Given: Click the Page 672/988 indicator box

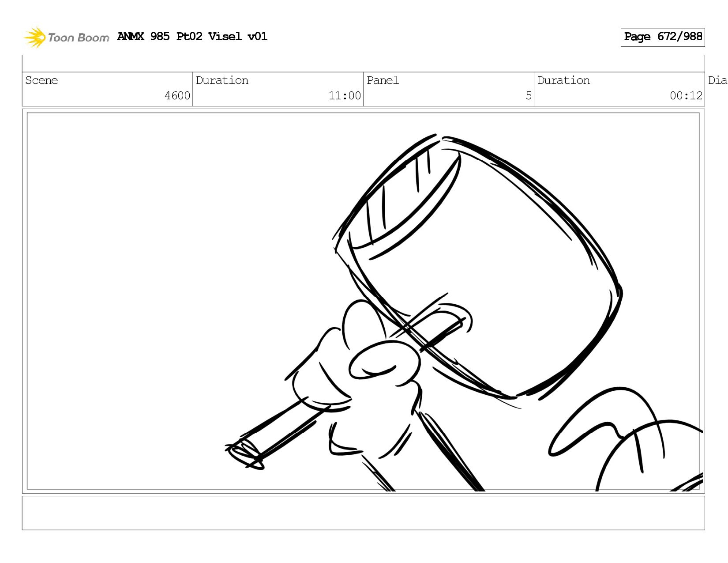Looking at the screenshot, I should click(x=662, y=37).
